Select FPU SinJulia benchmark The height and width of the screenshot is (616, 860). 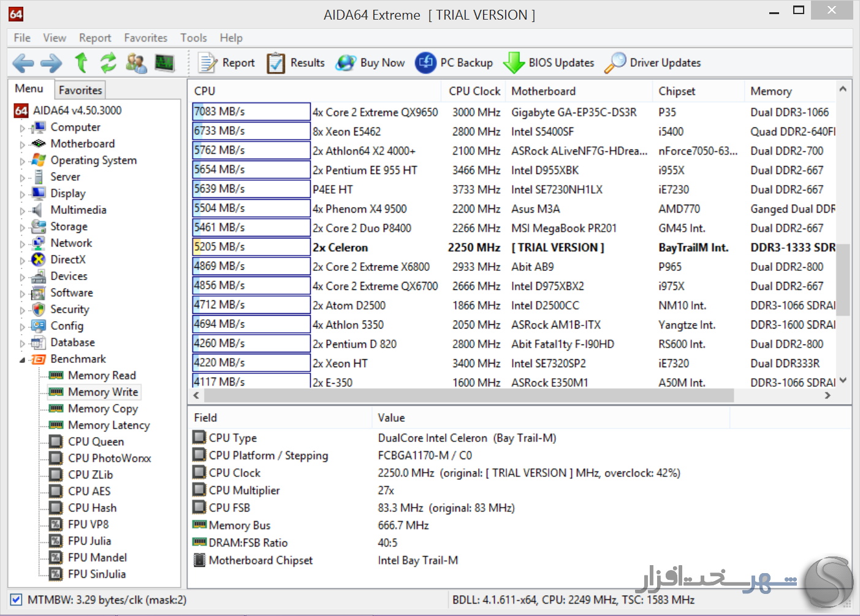coord(97,574)
